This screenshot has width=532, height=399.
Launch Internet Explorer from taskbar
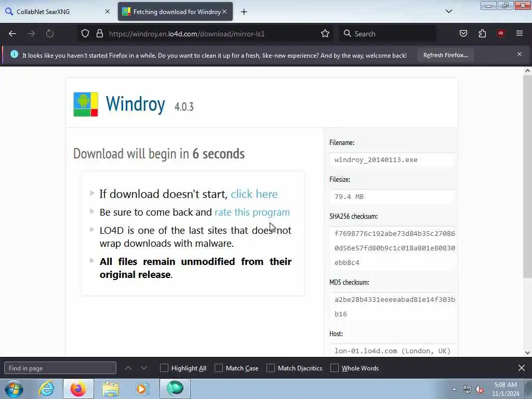click(46, 389)
